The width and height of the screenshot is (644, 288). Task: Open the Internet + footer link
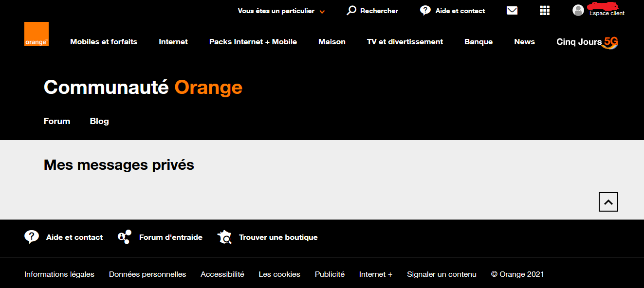(x=376, y=274)
